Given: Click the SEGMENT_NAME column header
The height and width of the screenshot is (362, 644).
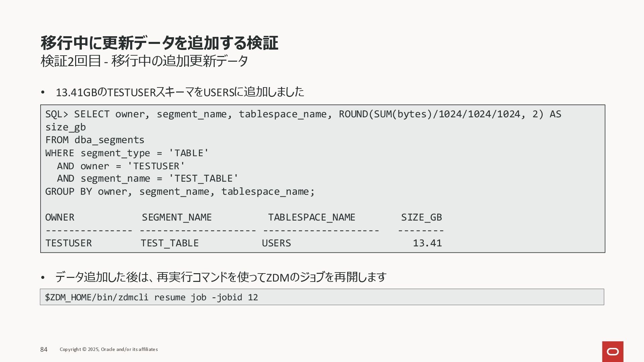Looking at the screenshot, I should (x=177, y=218).
